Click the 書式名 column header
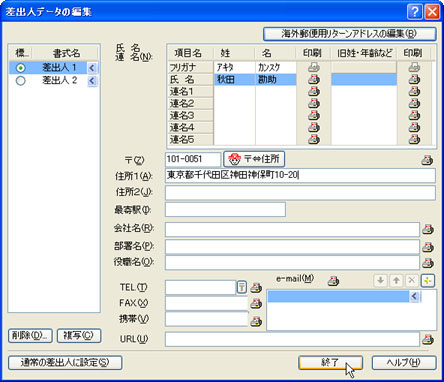 (x=66, y=53)
